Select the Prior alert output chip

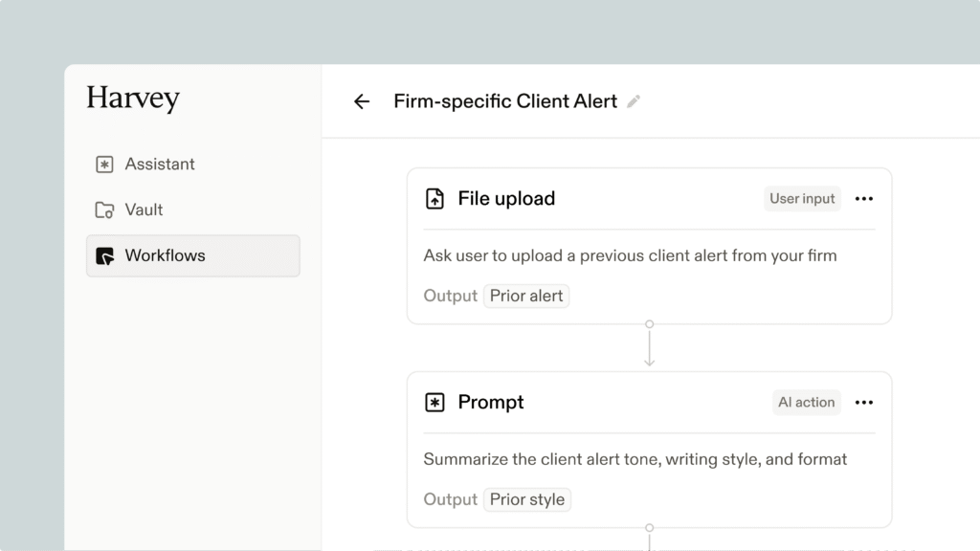526,296
